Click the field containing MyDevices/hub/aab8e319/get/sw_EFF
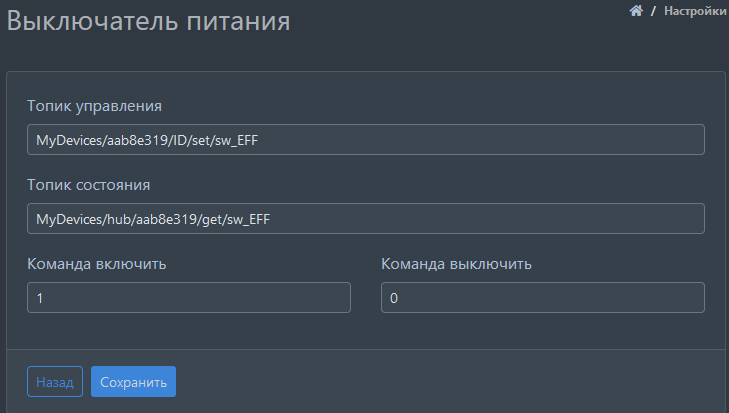Image resolution: width=729 pixels, height=413 pixels. 366,219
